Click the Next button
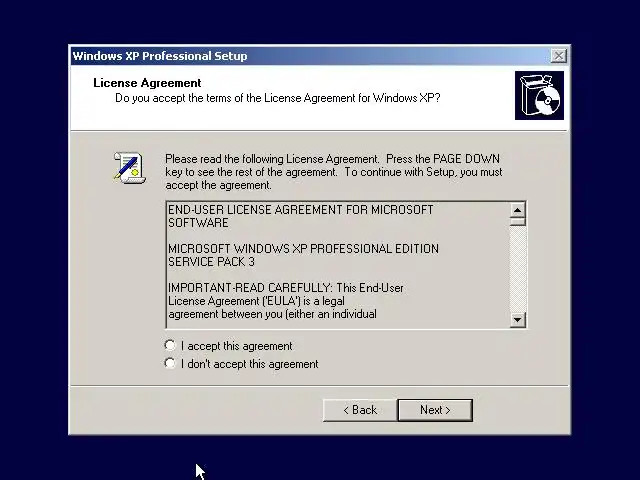The width and height of the screenshot is (640, 480). click(435, 410)
